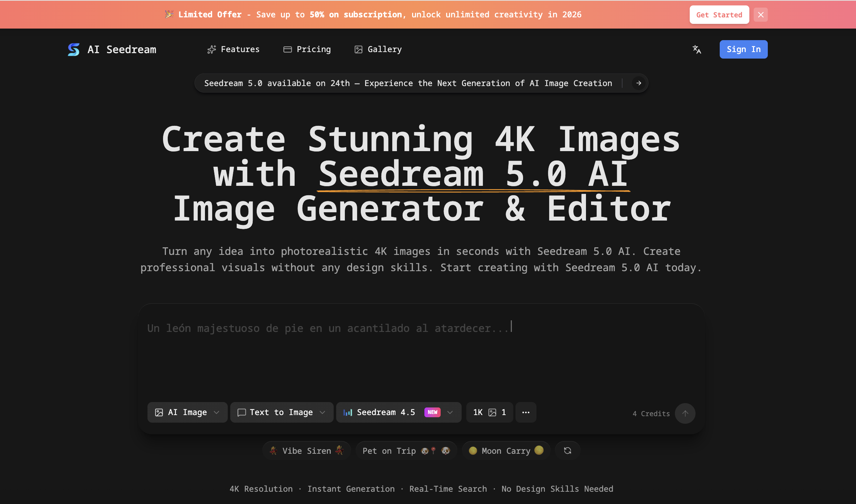
Task: Open the Seedream 4.5 model dropdown
Action: pos(398,412)
